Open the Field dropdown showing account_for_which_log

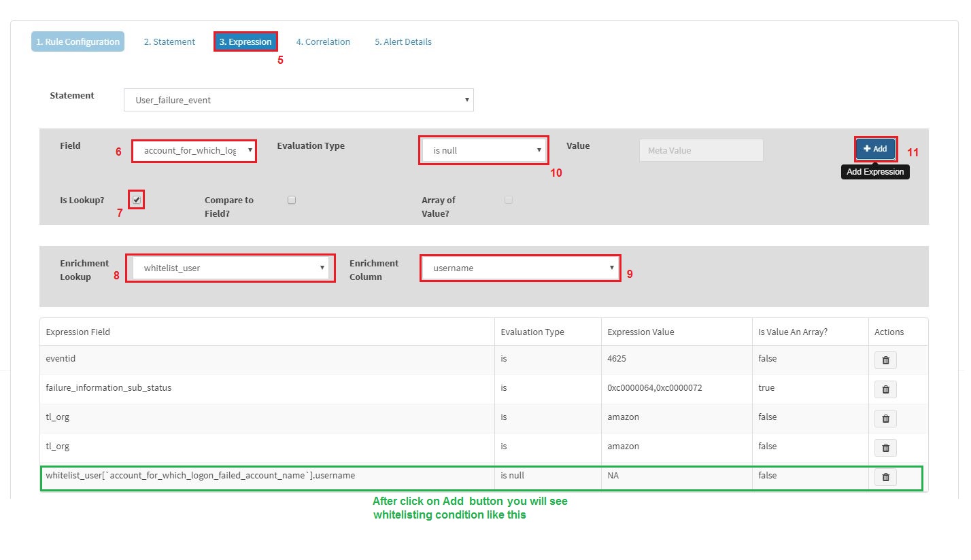click(194, 150)
